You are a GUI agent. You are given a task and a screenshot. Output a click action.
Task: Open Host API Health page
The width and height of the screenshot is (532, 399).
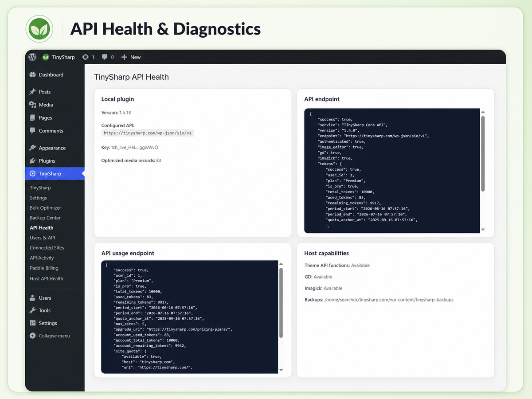tap(47, 279)
